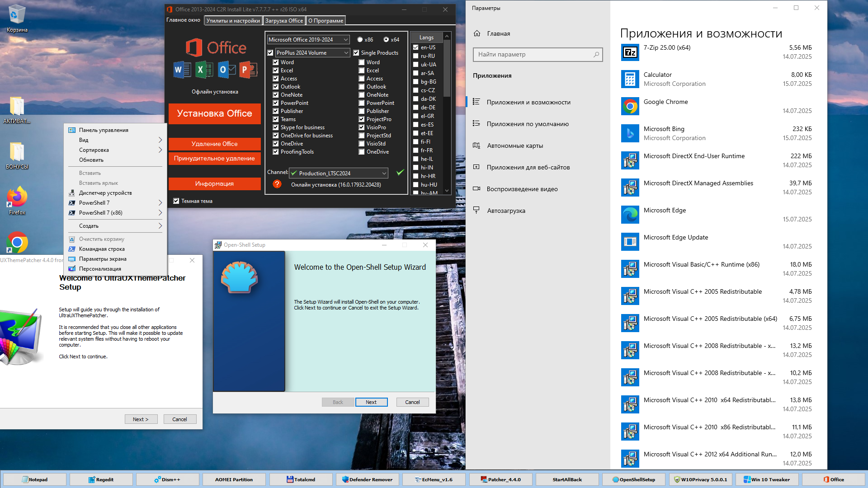The width and height of the screenshot is (868, 488).
Task: Click Cancel in UltraUXThemePatcher Setup
Action: [179, 419]
